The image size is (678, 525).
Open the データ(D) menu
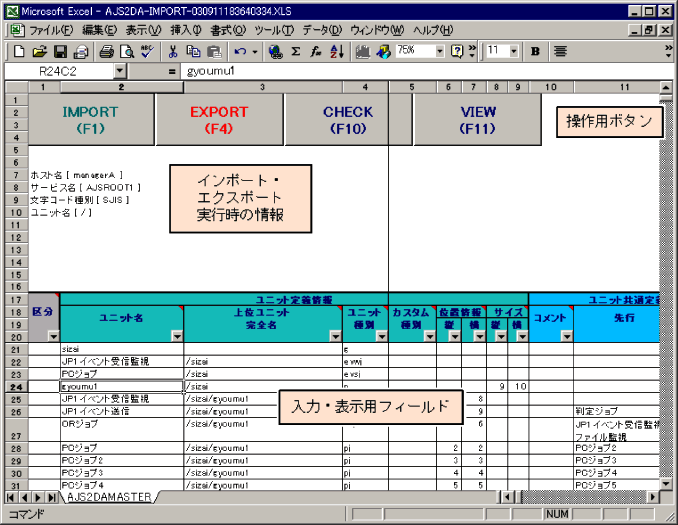tap(322, 30)
